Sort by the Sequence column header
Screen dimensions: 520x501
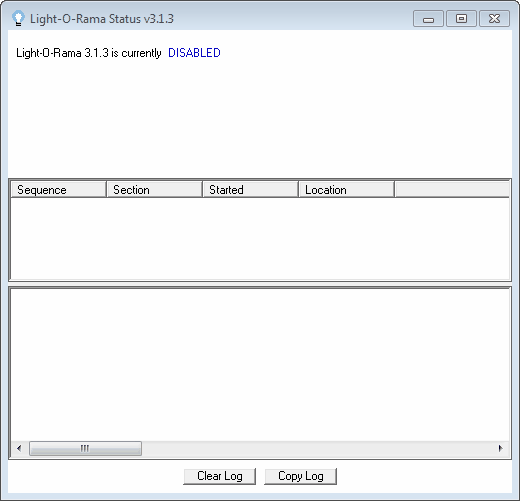pos(59,190)
